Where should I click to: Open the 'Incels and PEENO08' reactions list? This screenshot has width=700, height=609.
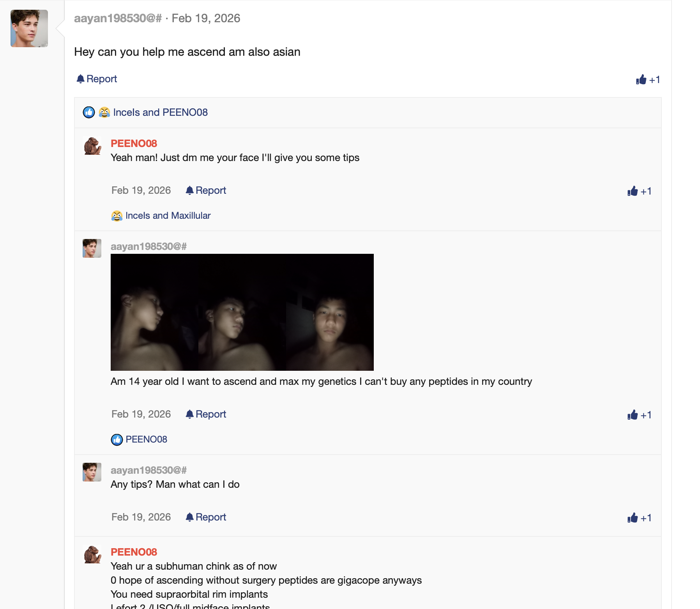coord(160,112)
